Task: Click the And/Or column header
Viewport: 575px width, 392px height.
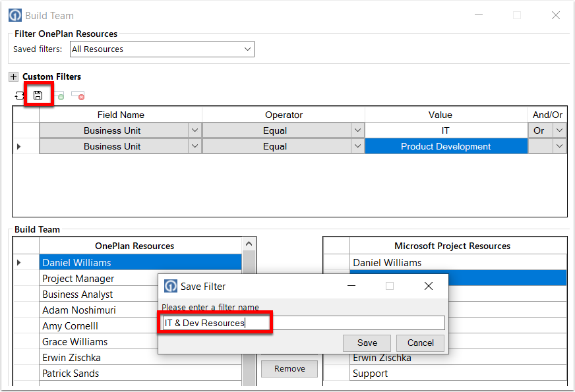Action: pos(547,115)
